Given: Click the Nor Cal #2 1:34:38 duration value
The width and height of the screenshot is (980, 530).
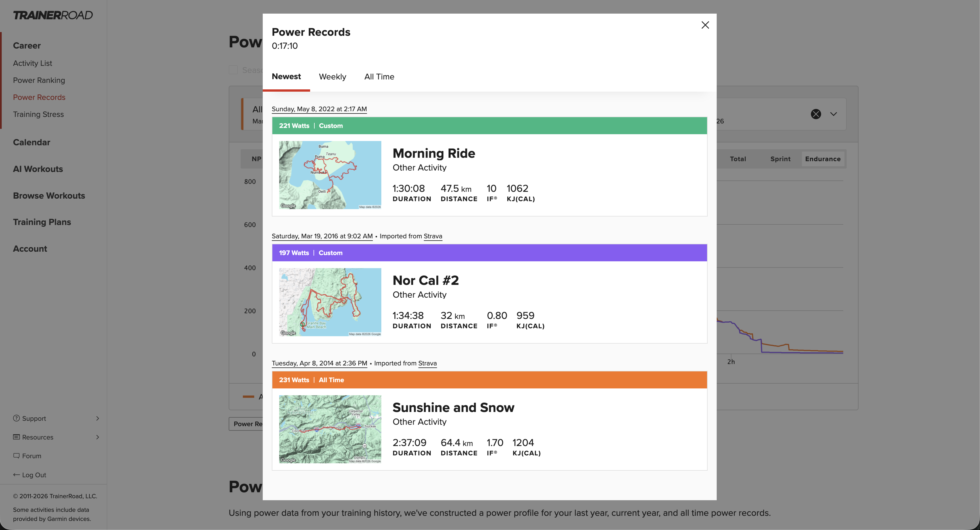Looking at the screenshot, I should [x=408, y=316].
